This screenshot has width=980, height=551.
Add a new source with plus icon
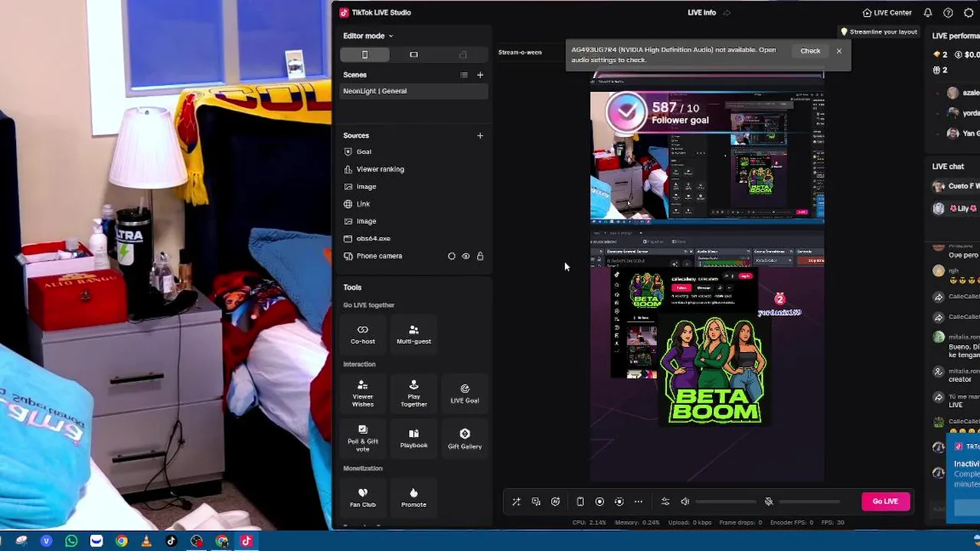click(x=480, y=135)
